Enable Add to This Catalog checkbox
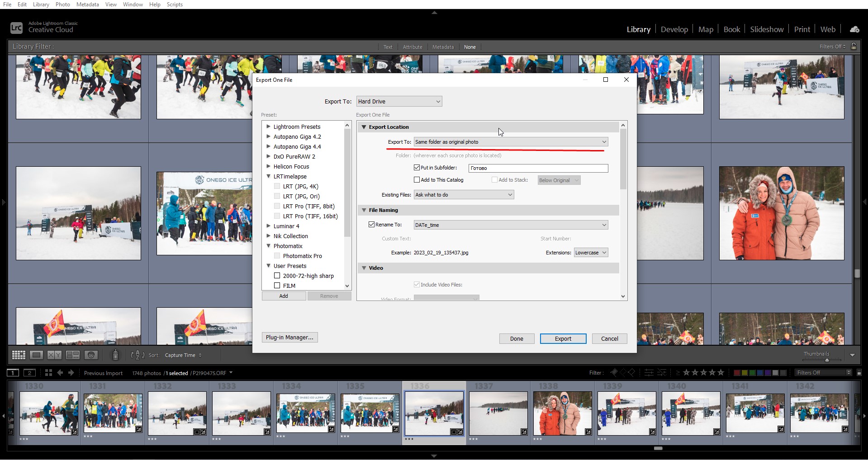 point(417,180)
